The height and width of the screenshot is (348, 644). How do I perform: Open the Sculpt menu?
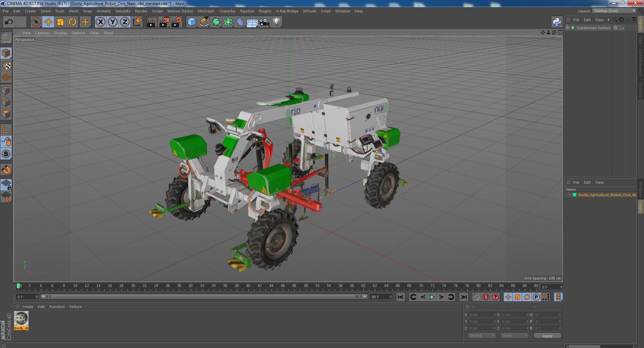click(x=157, y=11)
